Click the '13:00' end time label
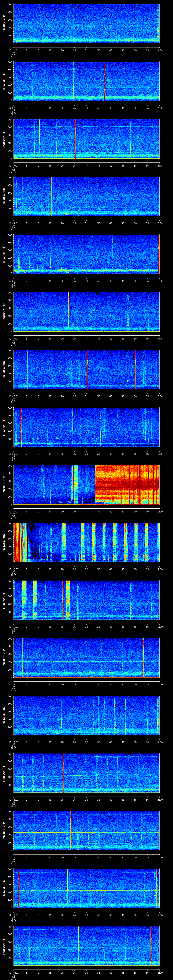173x980 pixels. [159, 684]
